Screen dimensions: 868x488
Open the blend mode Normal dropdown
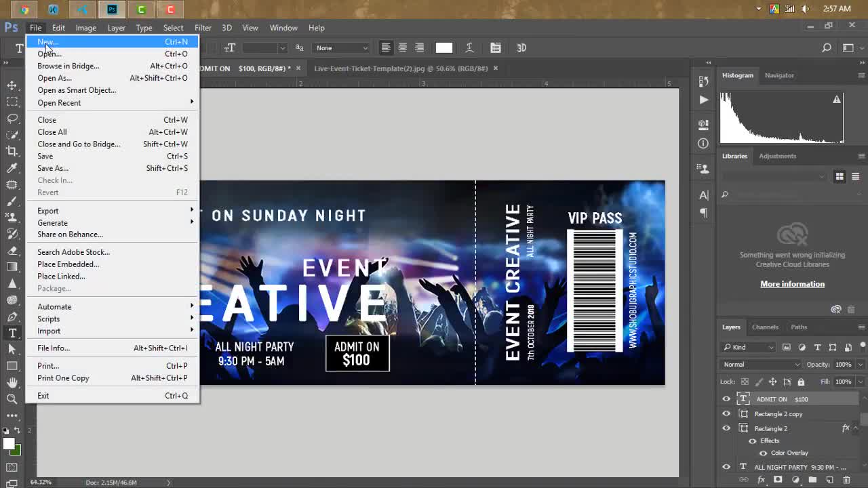[x=762, y=365]
